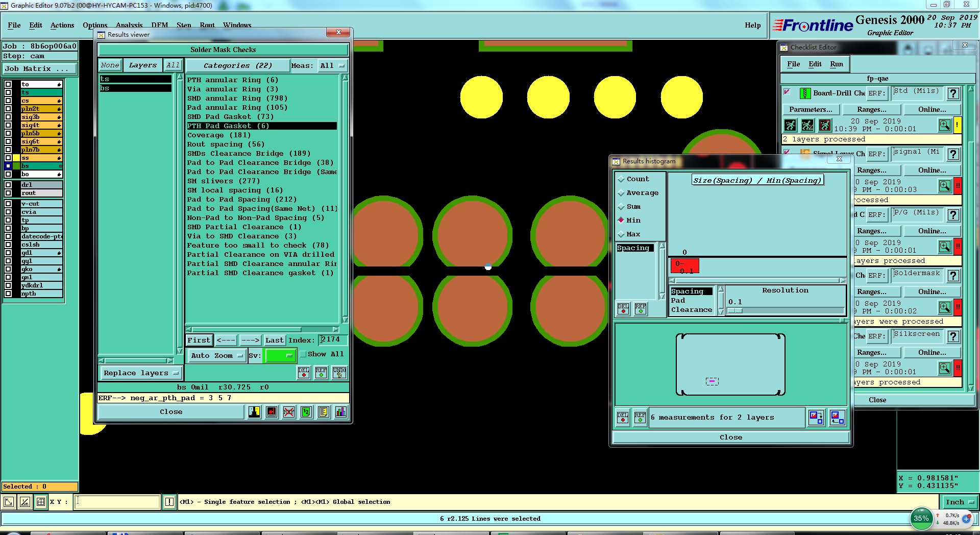Viewport: 980px width, 535px height.
Task: Click magnifier icon in the Soldermask check
Action: [x=945, y=307]
